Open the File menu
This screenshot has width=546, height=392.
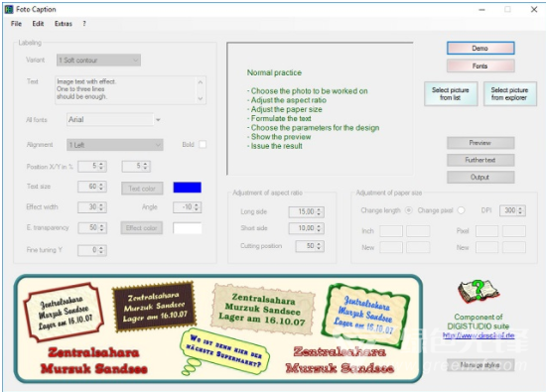16,24
